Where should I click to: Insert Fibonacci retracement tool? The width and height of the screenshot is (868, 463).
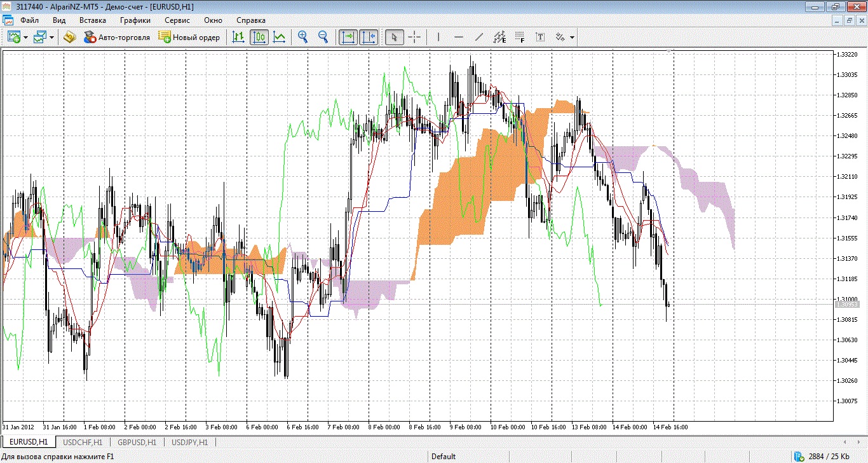[519, 38]
